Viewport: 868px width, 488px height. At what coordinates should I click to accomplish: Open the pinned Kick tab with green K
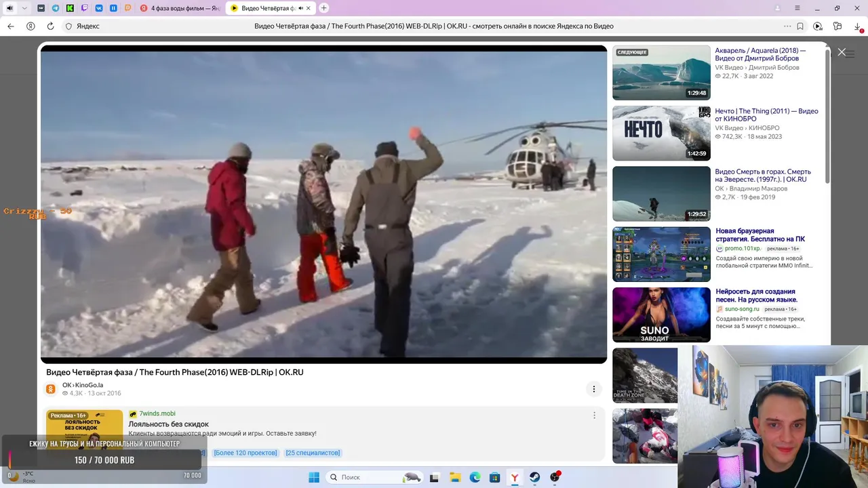tap(70, 8)
